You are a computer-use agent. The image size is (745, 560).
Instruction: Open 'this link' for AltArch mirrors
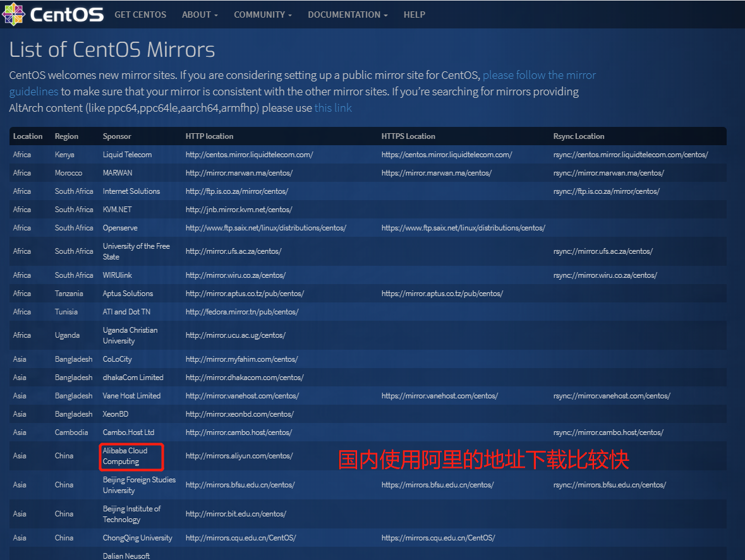(332, 108)
